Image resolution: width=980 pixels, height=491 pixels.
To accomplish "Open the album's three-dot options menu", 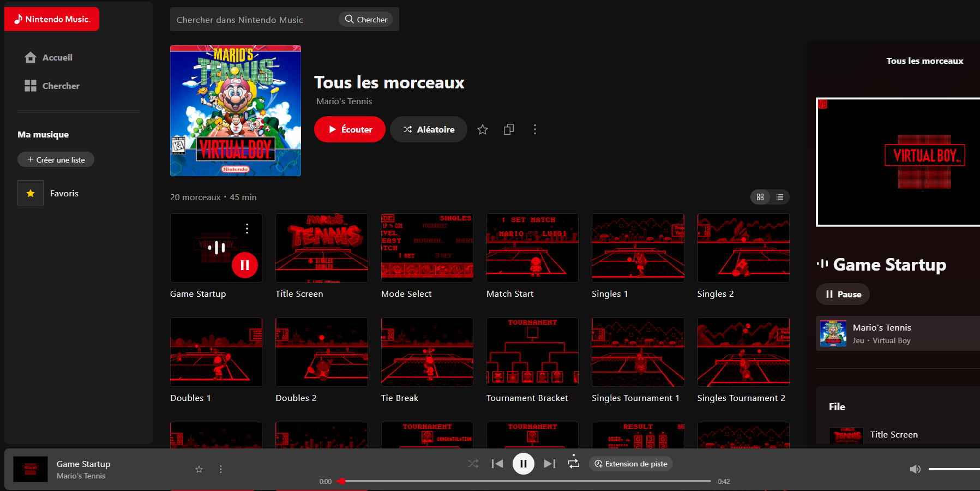I will point(535,129).
